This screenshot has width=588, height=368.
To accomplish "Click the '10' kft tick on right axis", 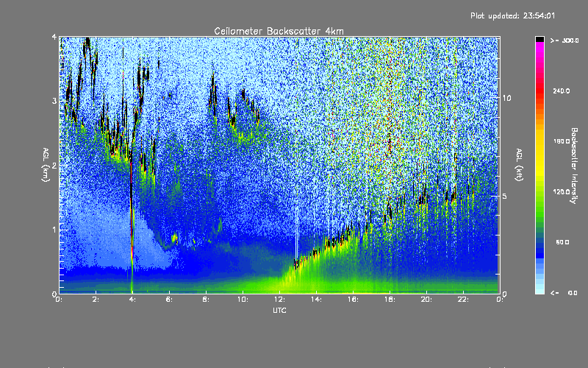I will [506, 98].
